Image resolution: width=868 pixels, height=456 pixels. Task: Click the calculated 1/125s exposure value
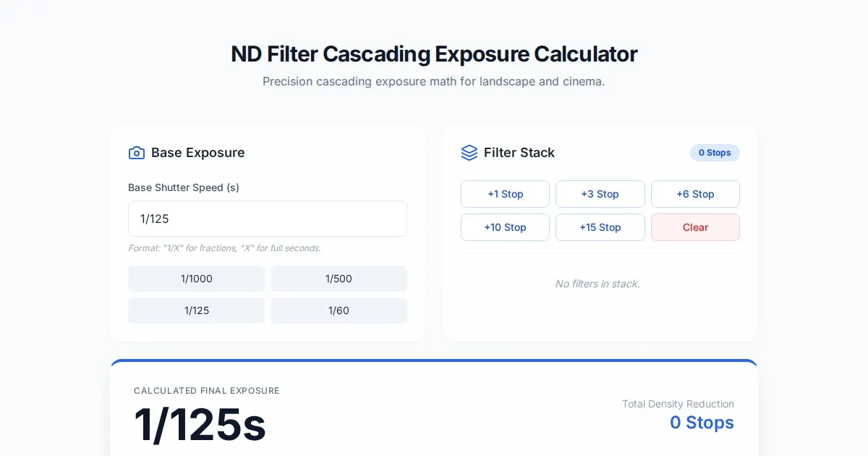click(x=200, y=425)
